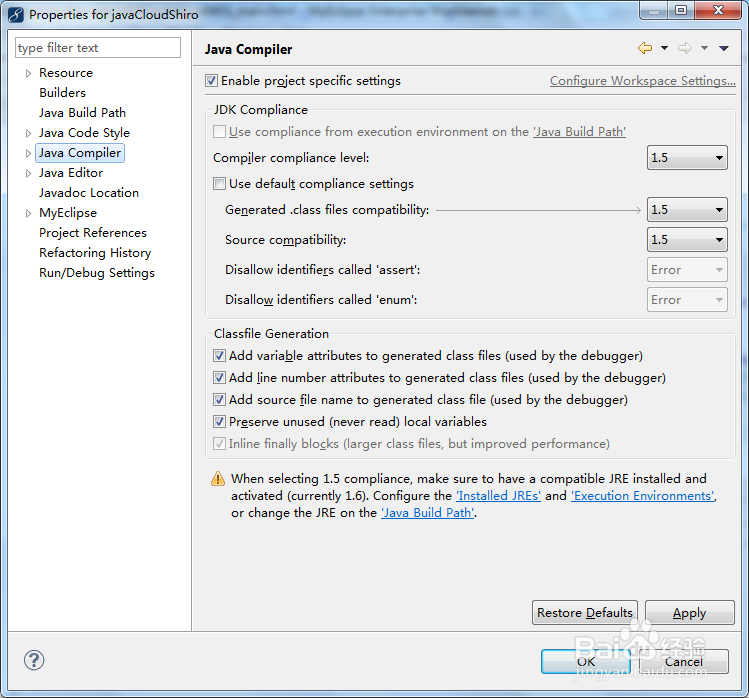Maximize the Properties window
The height and width of the screenshot is (698, 749).
coord(681,10)
